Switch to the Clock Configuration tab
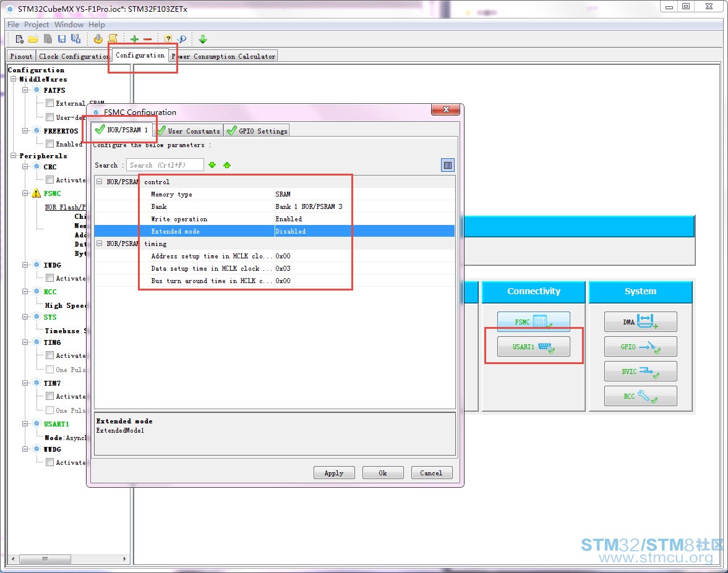728x573 pixels. [x=74, y=56]
